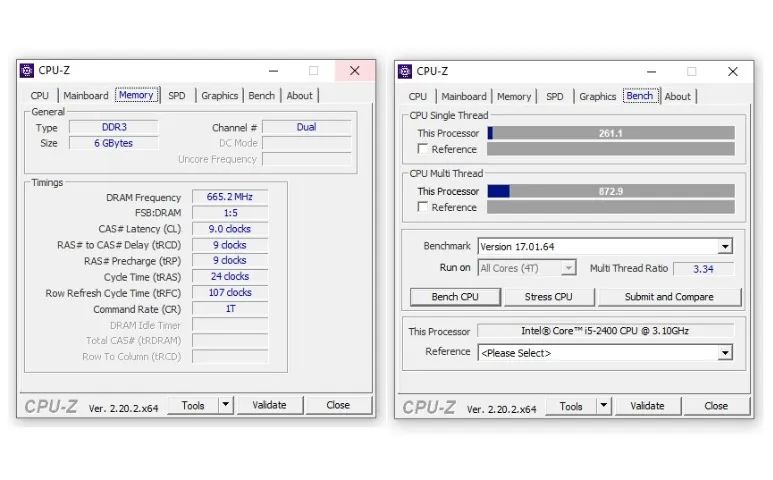773x480 pixels.
Task: Switch to CPU tab in left window
Action: click(x=39, y=96)
